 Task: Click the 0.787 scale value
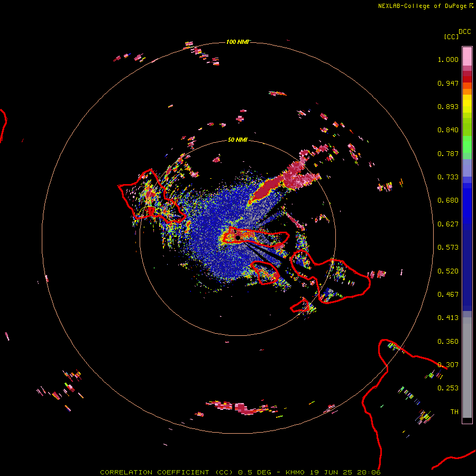point(448,153)
